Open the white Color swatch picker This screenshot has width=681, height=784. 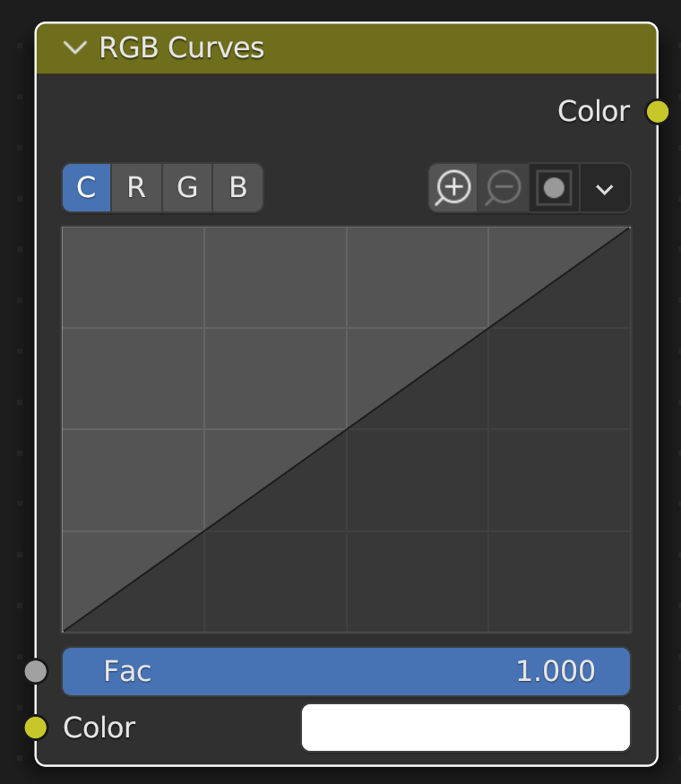pyautogui.click(x=466, y=728)
